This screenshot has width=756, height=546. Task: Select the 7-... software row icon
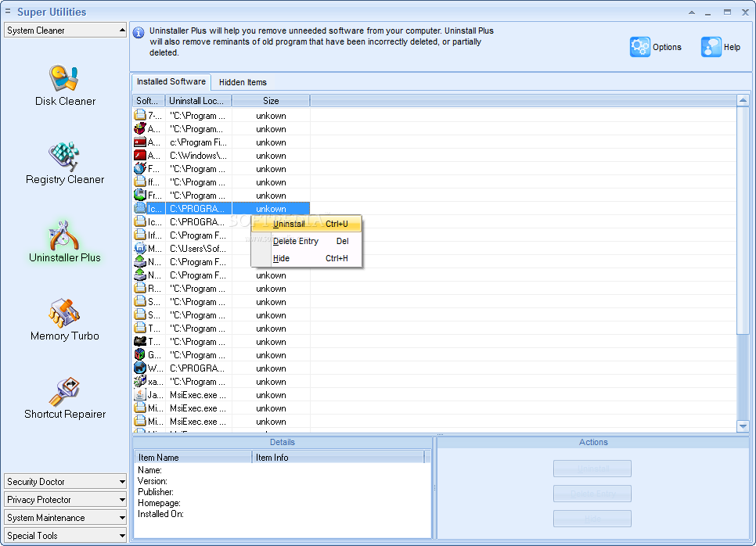[140, 115]
